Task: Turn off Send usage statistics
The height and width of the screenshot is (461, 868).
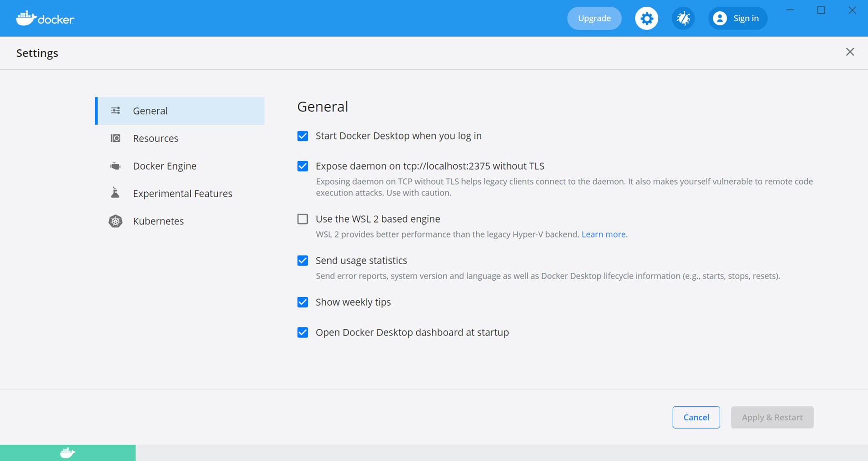Action: tap(303, 261)
